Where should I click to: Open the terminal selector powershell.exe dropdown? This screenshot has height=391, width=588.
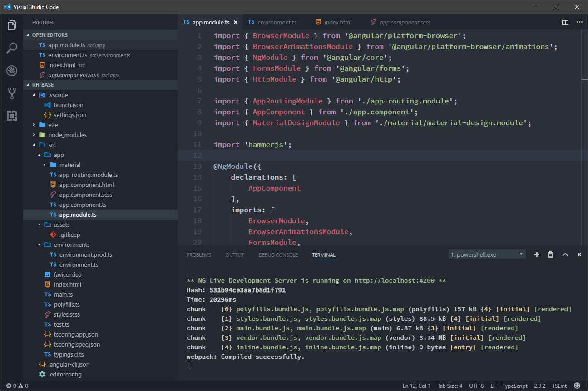coord(487,254)
